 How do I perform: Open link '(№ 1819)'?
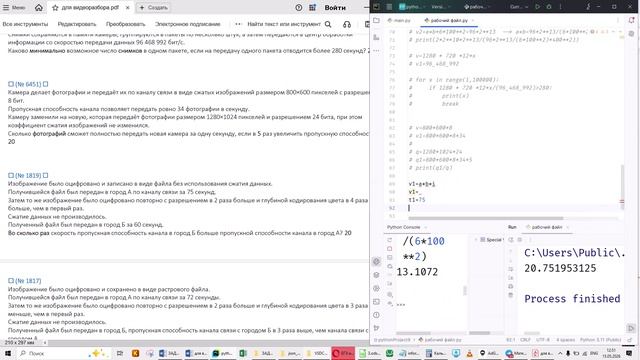(x=28, y=176)
